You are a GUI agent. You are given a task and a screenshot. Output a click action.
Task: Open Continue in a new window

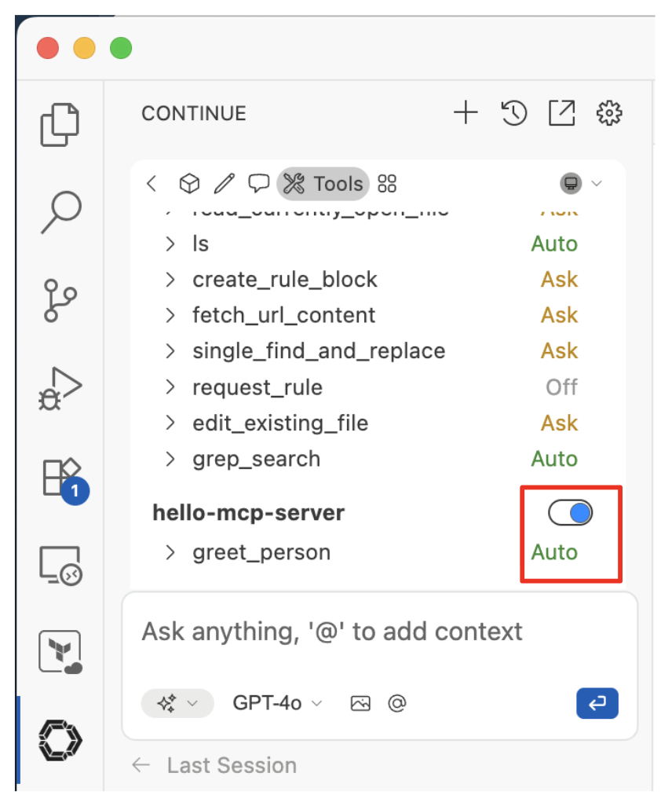click(x=561, y=112)
